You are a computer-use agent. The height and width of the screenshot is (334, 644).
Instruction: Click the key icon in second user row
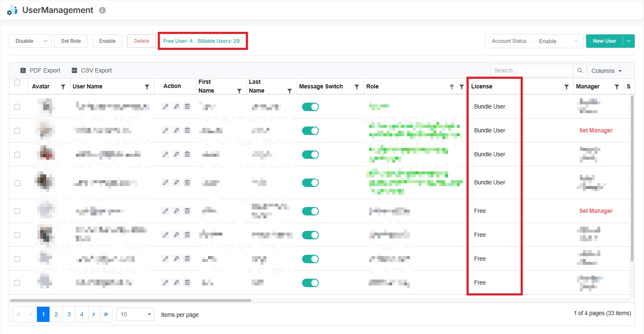pos(177,131)
